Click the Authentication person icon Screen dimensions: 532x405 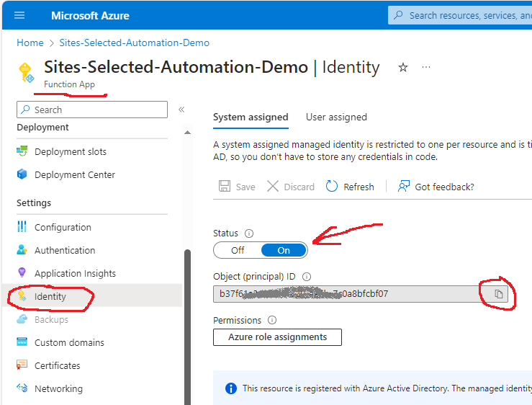click(x=22, y=250)
